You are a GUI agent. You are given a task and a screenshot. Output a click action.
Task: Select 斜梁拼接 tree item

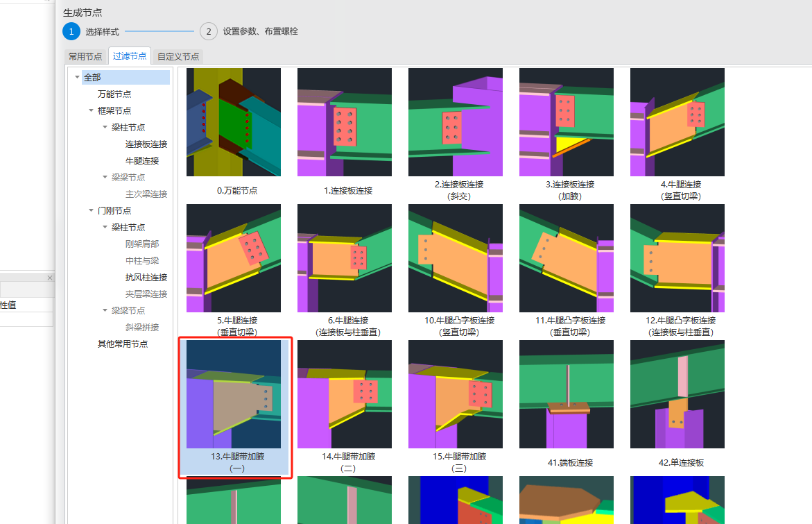(x=142, y=327)
